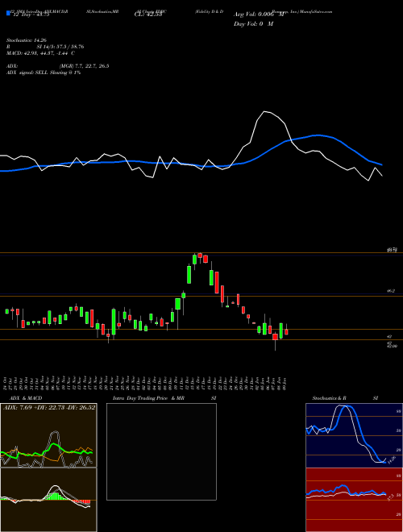Click the ManafaSutra.com header text
The height and width of the screenshot is (532, 403).
[x=316, y=11]
